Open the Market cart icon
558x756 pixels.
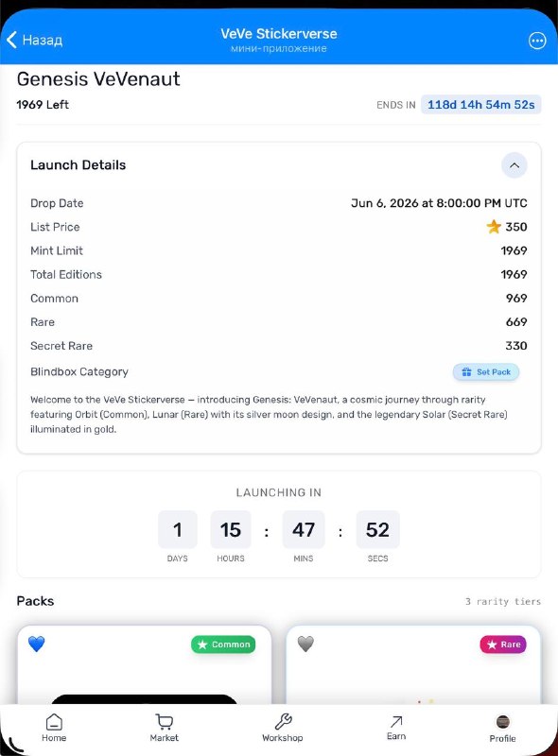coord(165,722)
